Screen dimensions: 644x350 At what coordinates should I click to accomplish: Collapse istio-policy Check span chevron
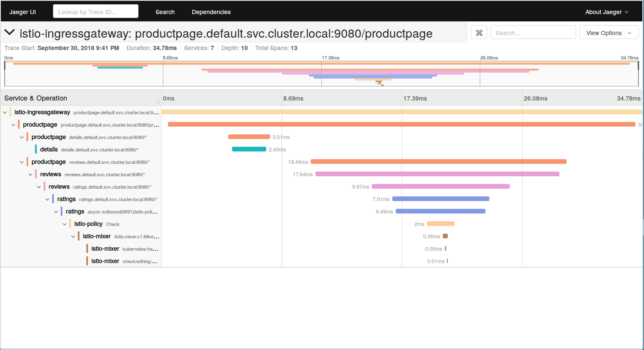[x=65, y=224]
